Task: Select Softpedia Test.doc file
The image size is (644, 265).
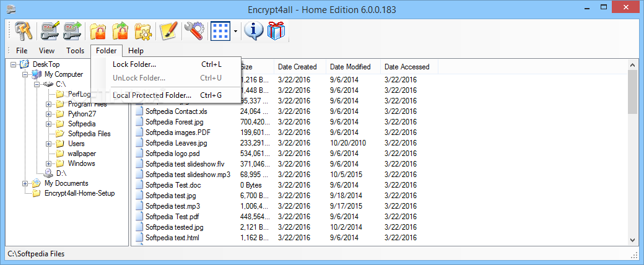Action: 173,185
